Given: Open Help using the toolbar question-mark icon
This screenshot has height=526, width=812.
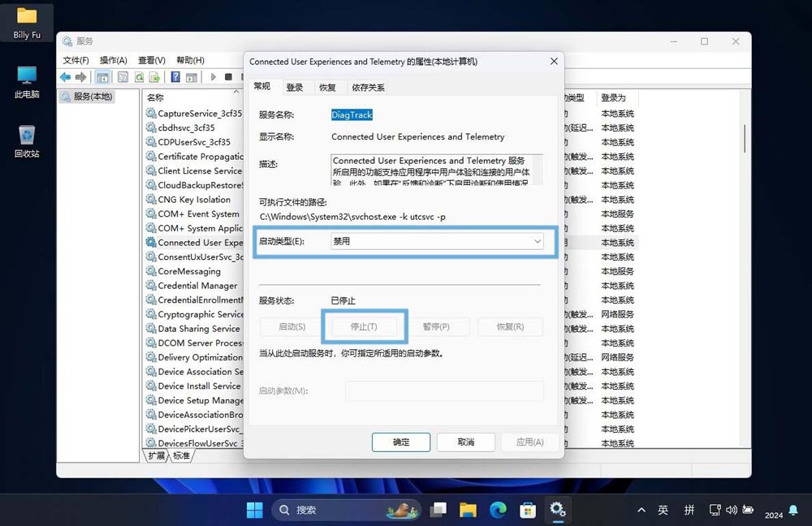Looking at the screenshot, I should [174, 77].
